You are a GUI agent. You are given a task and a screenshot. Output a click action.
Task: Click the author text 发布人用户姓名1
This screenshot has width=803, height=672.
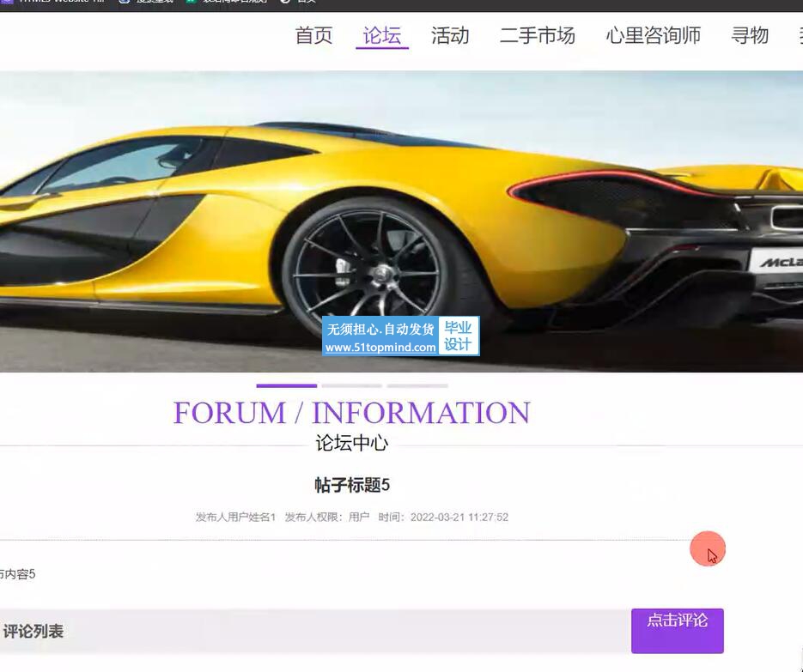pos(235,517)
